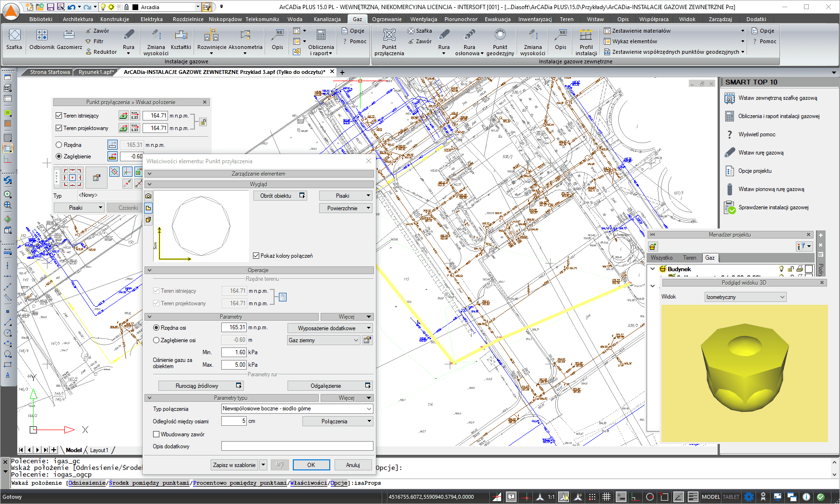The image size is (840, 504).
Task: Click the Budynek white color box
Action: pos(809,269)
